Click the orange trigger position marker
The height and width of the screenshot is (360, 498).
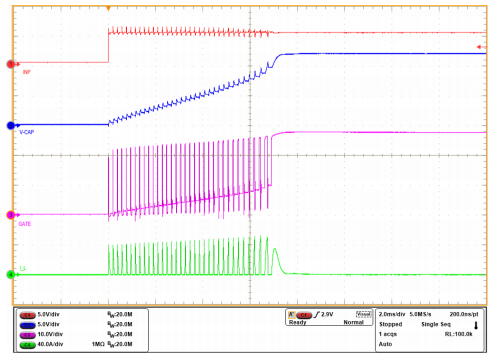coord(108,8)
